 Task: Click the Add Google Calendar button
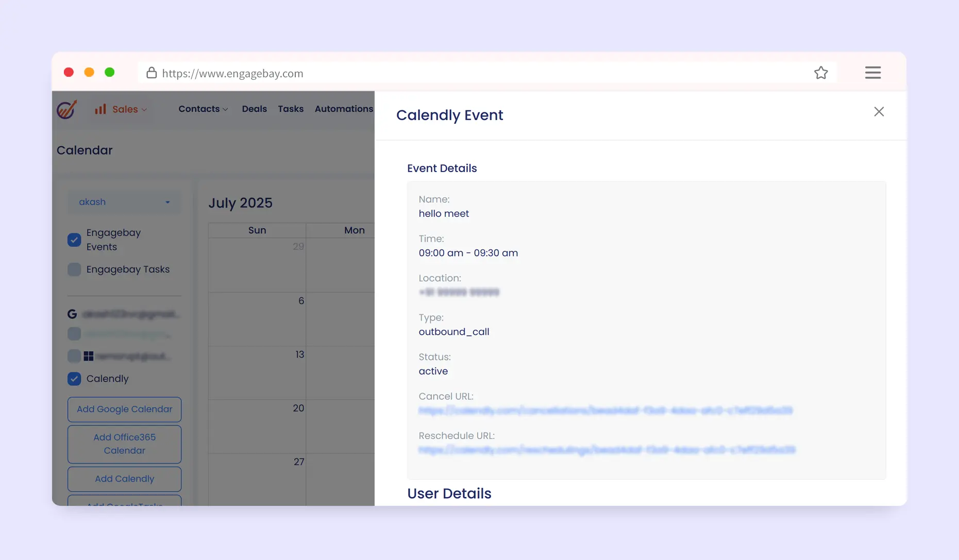tap(124, 409)
